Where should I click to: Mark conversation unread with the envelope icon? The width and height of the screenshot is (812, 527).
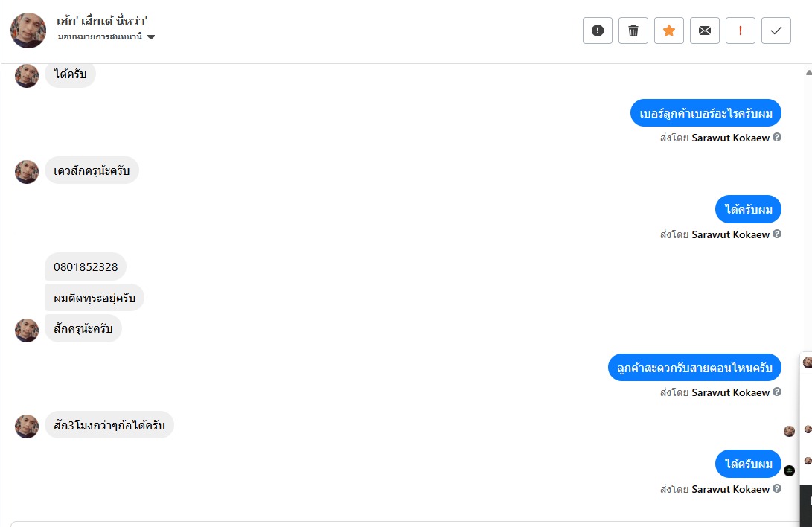tap(705, 31)
